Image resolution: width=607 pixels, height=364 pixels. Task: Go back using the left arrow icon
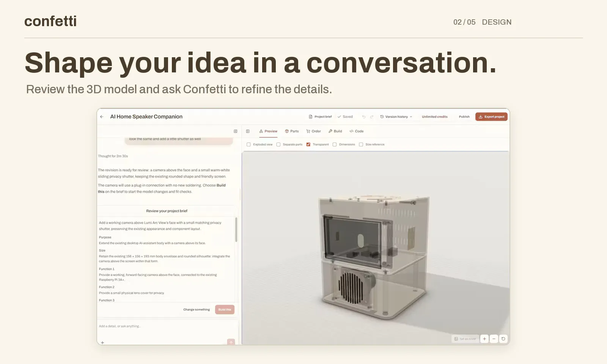point(102,117)
